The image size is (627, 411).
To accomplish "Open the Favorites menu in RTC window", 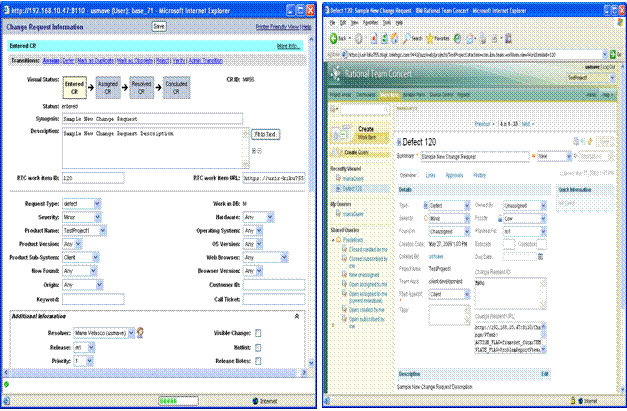I will click(370, 23).
